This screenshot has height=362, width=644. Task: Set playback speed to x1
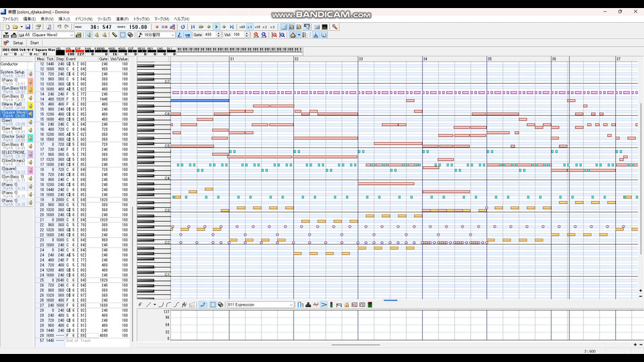[250, 27]
